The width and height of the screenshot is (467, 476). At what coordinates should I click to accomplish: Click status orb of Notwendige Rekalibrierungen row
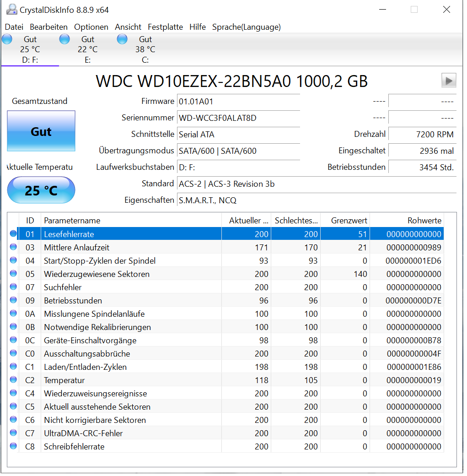pyautogui.click(x=13, y=327)
